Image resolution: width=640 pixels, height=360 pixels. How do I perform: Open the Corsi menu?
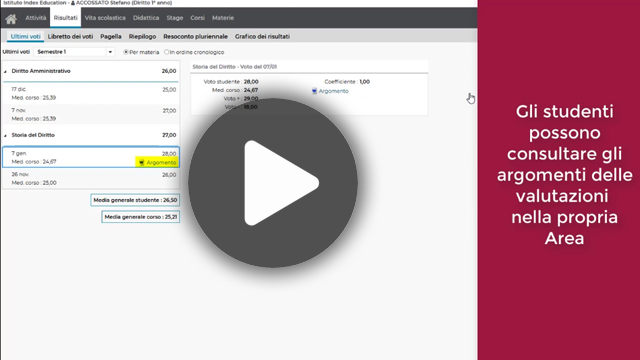tap(198, 18)
